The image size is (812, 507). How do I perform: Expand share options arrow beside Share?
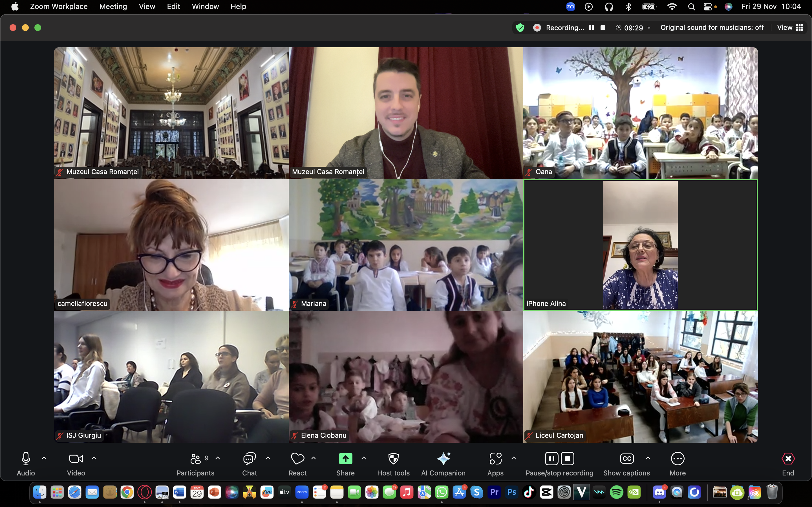tap(364, 458)
